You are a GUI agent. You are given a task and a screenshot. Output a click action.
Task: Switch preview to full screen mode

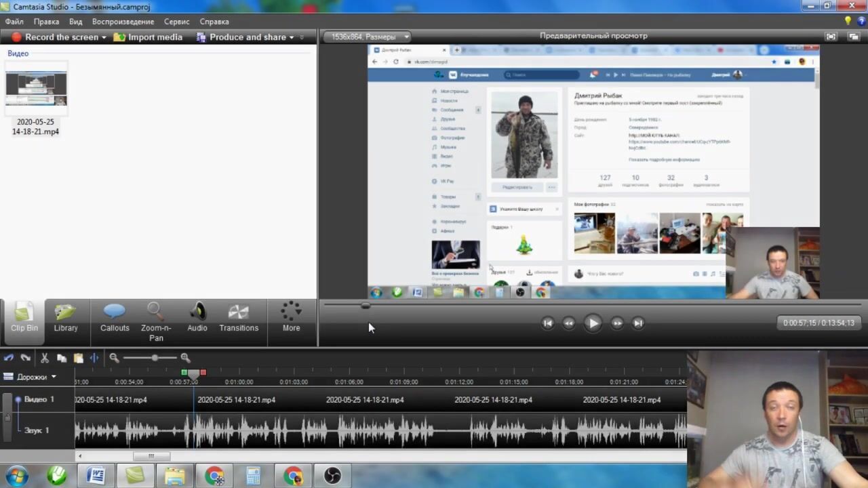831,37
